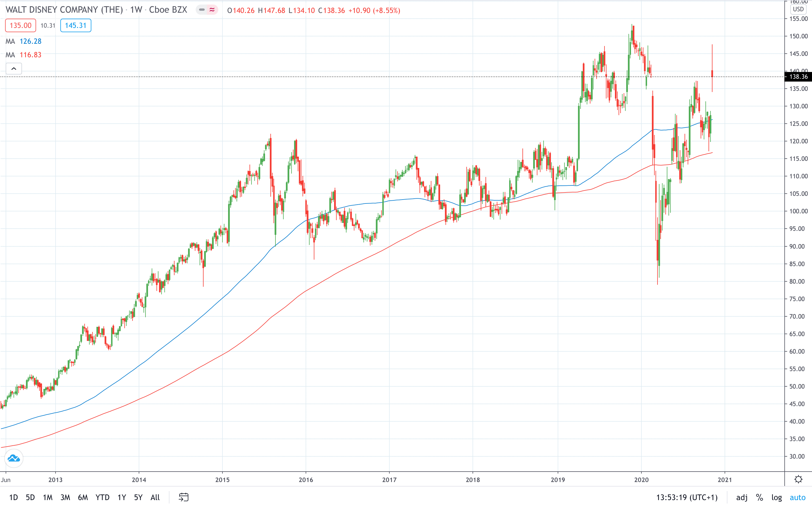The image size is (812, 508).
Task: Click the Cboe BZX exchange label
Action: [x=168, y=10]
